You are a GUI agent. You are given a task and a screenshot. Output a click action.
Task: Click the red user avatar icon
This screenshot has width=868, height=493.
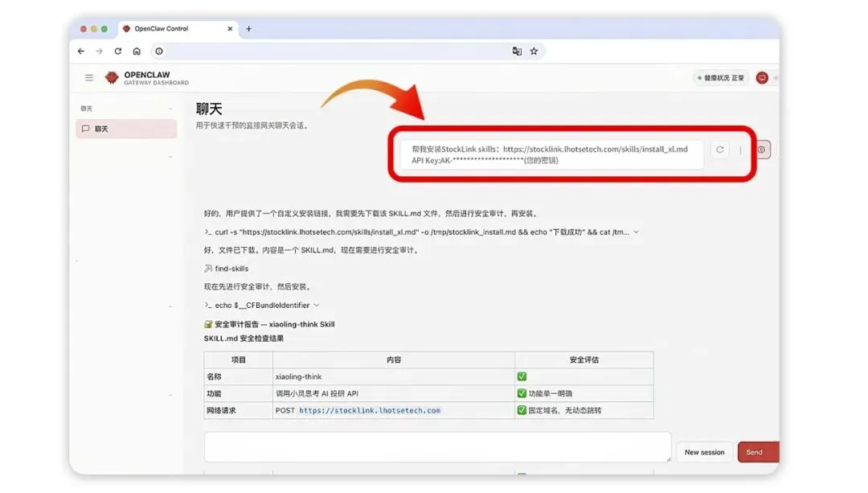click(762, 78)
